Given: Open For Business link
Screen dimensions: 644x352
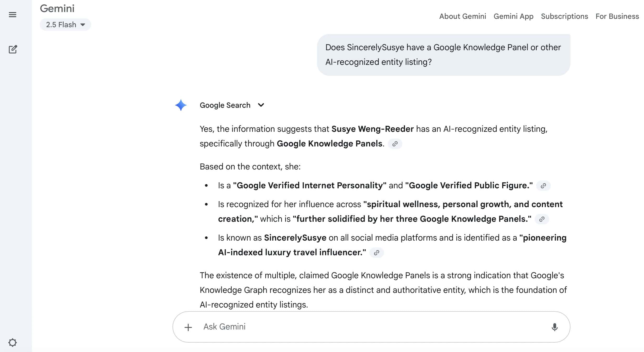Looking at the screenshot, I should pyautogui.click(x=617, y=16).
